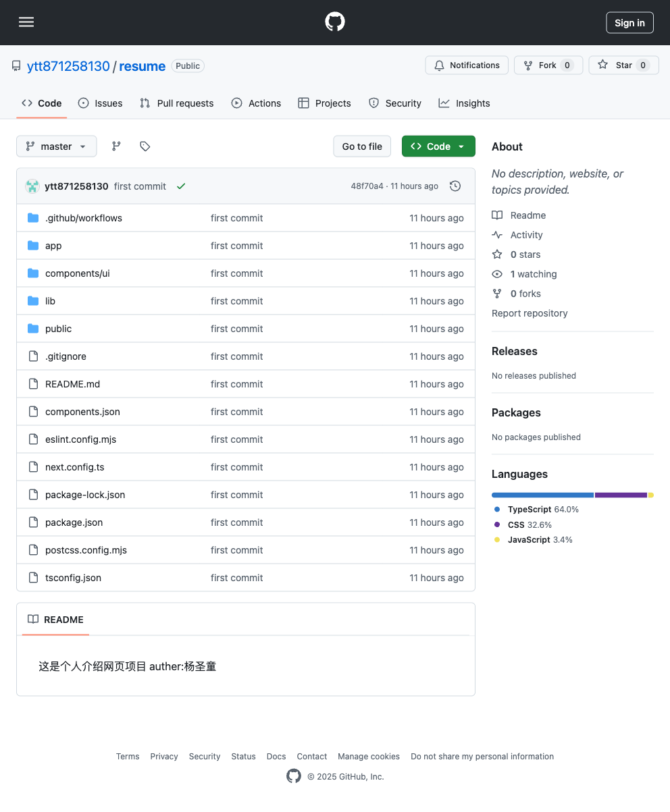This screenshot has height=812, width=670.
Task: Click the TypeScript 64.0% language link
Action: [536, 510]
